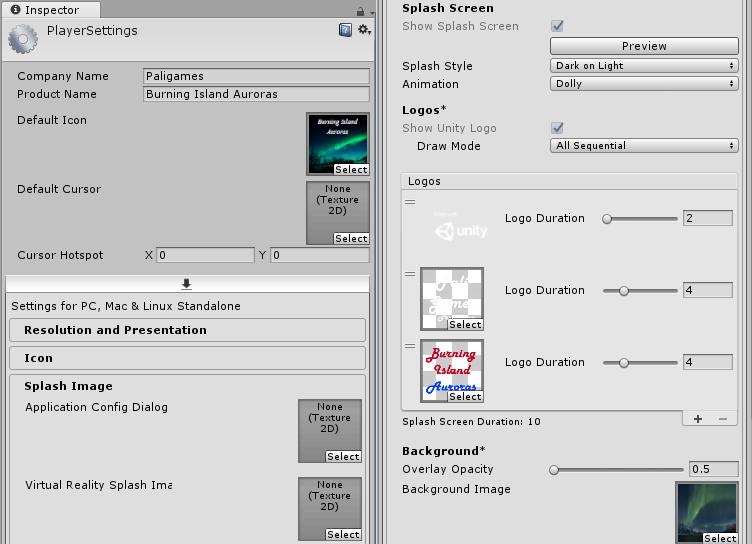Click the Company Name field
The image size is (752, 544).
(x=256, y=76)
